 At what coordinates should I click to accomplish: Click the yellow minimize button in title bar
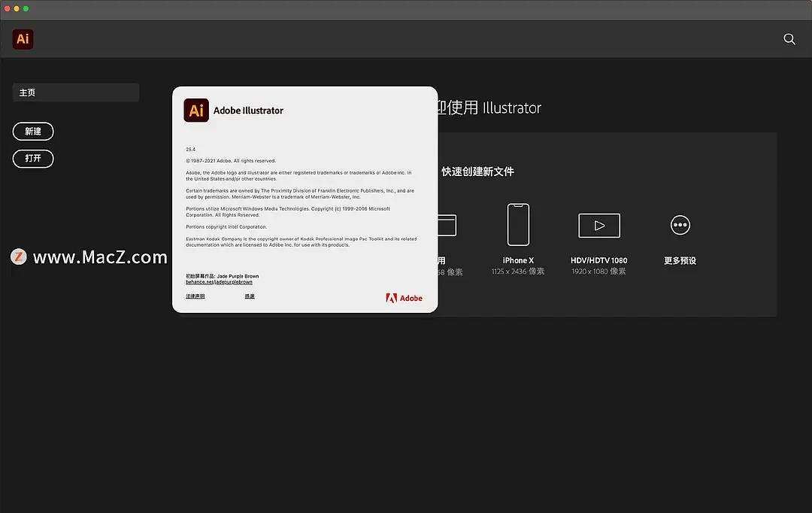click(17, 10)
